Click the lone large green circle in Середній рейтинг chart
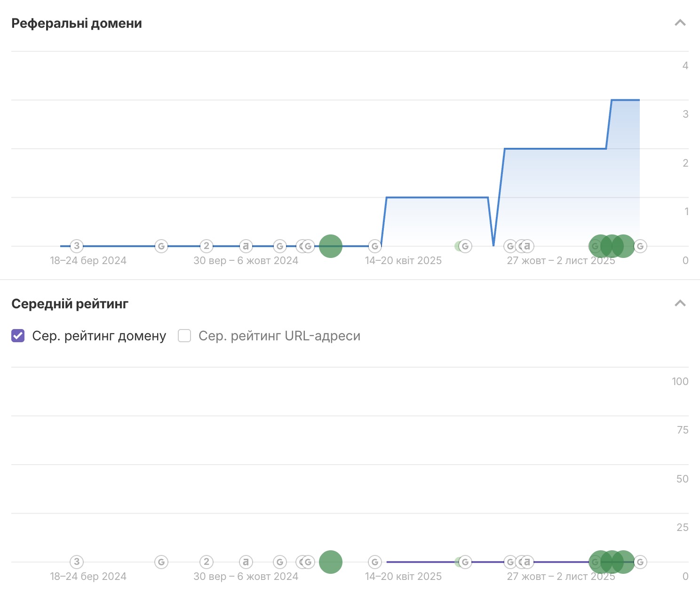Screen dimensions: 700x595 [331, 562]
